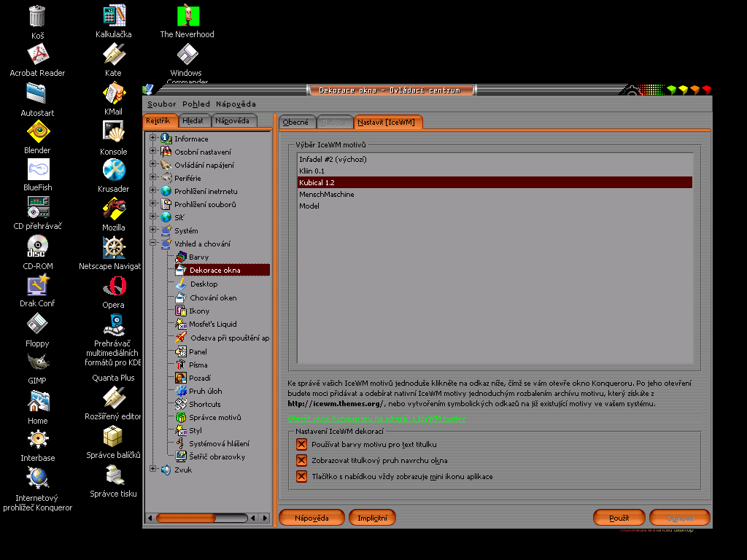Click the tree scrollbar far-left arrow
Screen dimensions: 747x560
point(150,518)
